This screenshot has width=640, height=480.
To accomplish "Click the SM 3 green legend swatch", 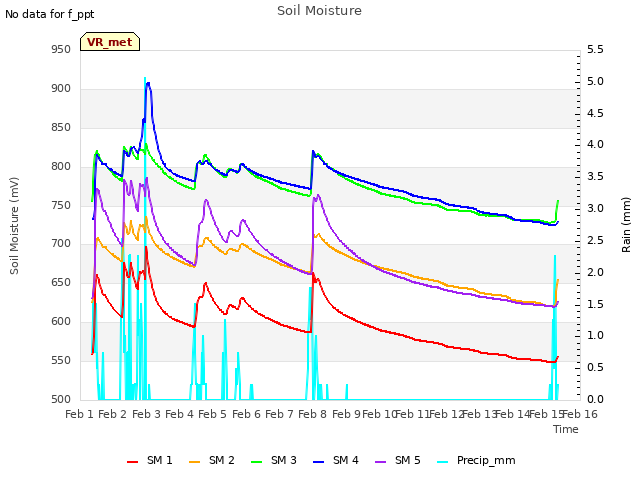I will [257, 462].
